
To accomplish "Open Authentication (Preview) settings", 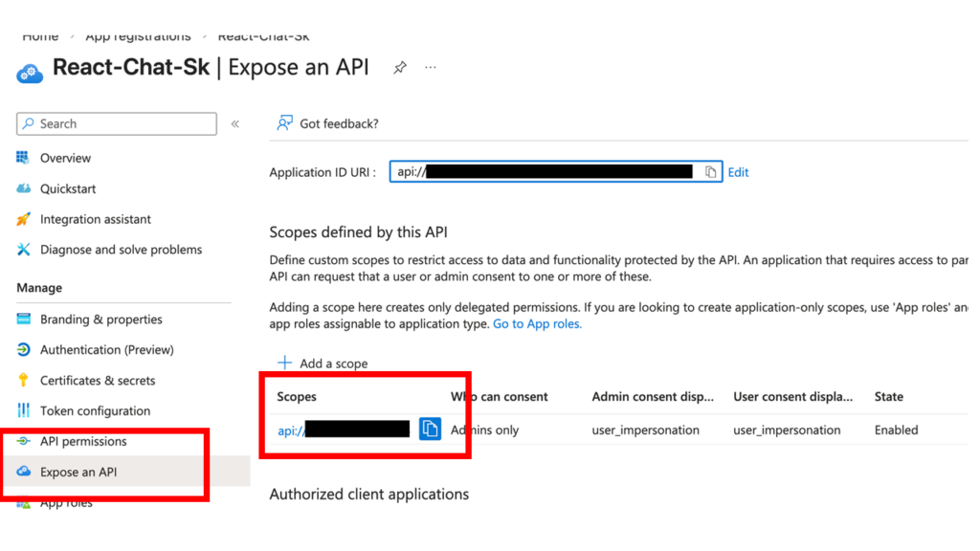I will [106, 350].
